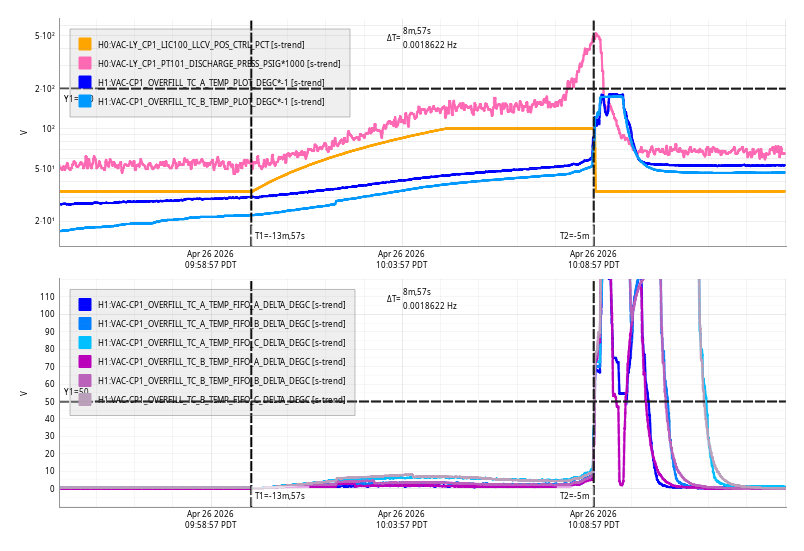
Task: Select the TC_A_TEMP_FIFO_A_DELTA_DEGC legend label
Action: [222, 305]
